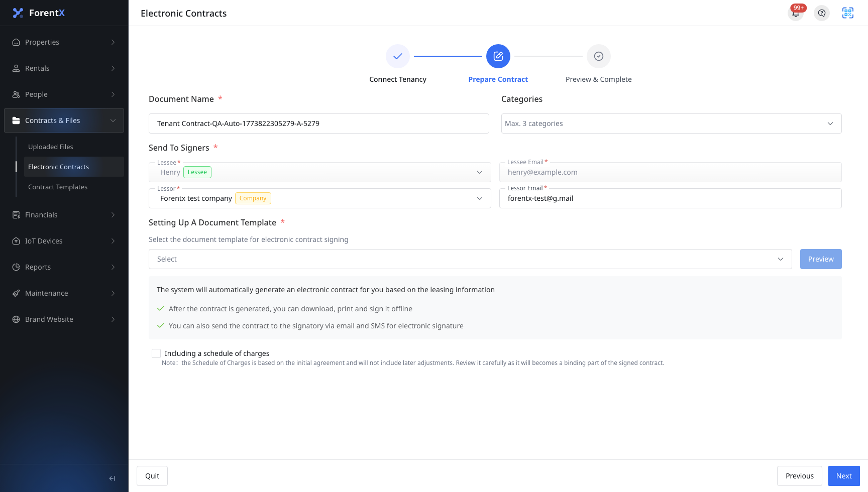Open Uploaded Files in the sidebar
The width and height of the screenshot is (868, 492).
tap(74, 147)
